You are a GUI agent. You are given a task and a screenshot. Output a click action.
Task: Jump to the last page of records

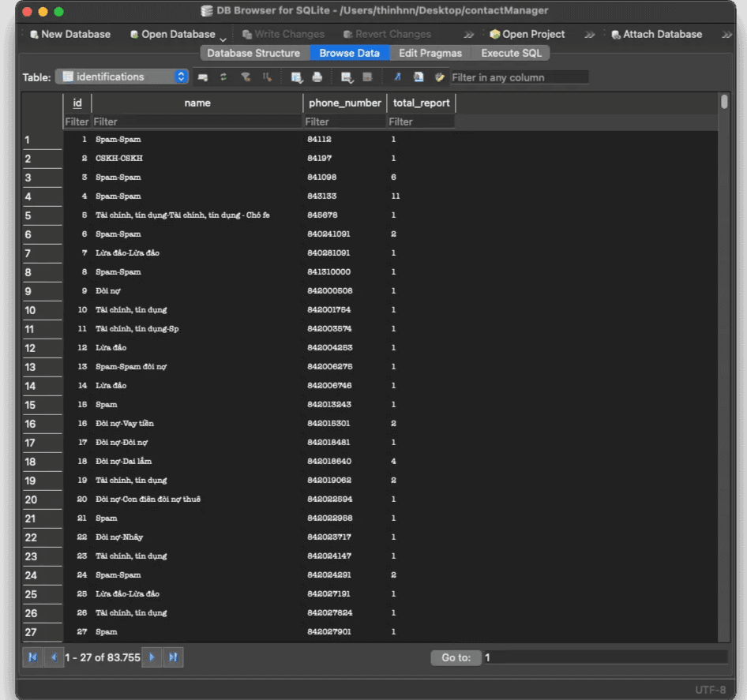click(173, 657)
